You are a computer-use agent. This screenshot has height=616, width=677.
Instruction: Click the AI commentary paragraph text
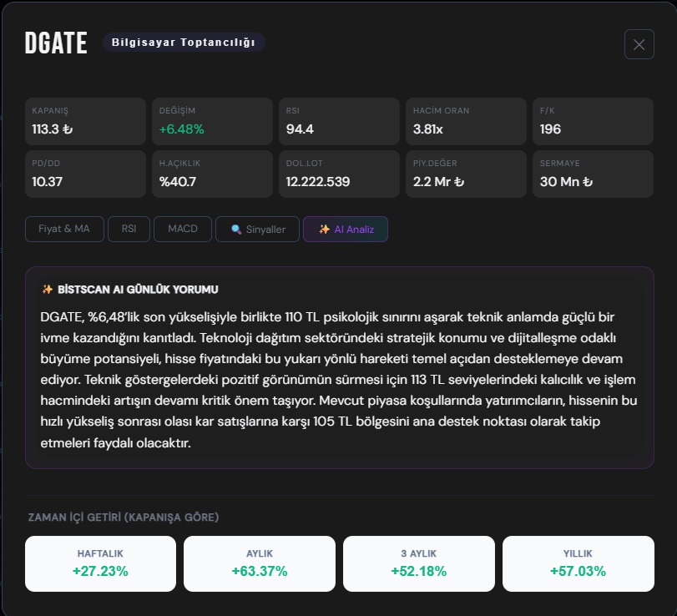coord(339,380)
